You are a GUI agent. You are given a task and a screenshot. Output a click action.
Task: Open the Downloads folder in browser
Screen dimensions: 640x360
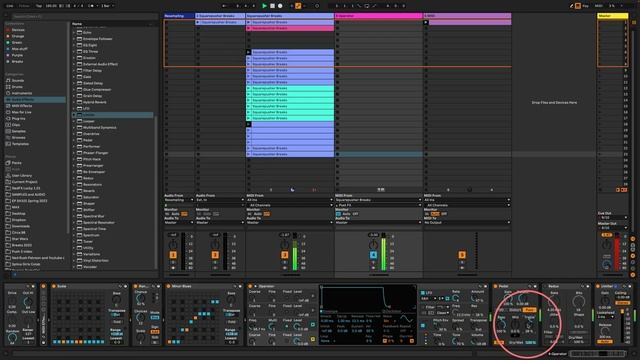coord(20,226)
